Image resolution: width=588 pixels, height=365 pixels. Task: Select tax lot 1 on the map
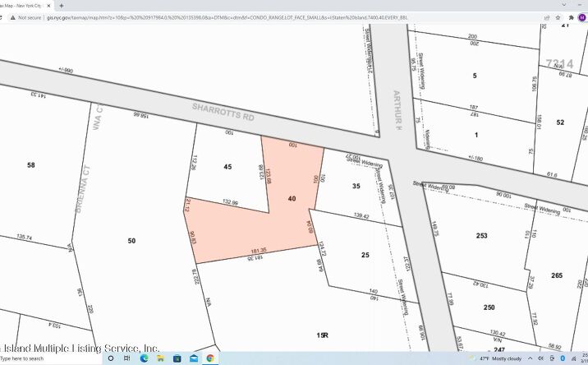(476, 135)
